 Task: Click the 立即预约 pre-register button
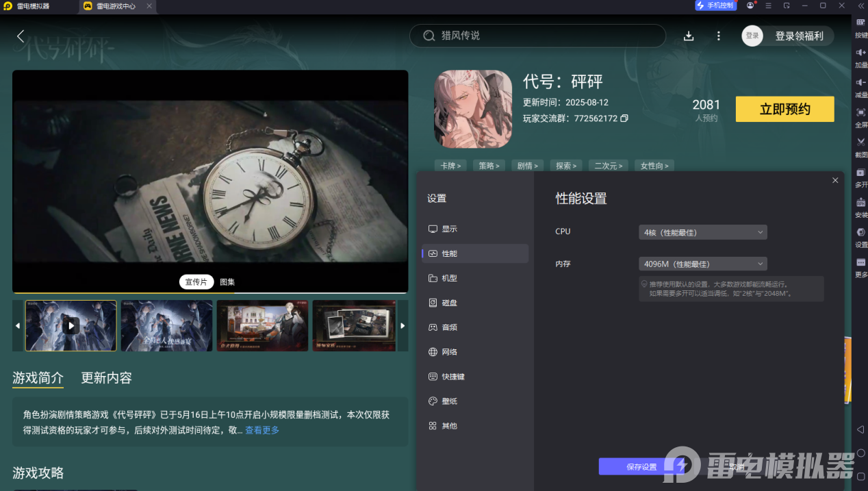tap(784, 109)
